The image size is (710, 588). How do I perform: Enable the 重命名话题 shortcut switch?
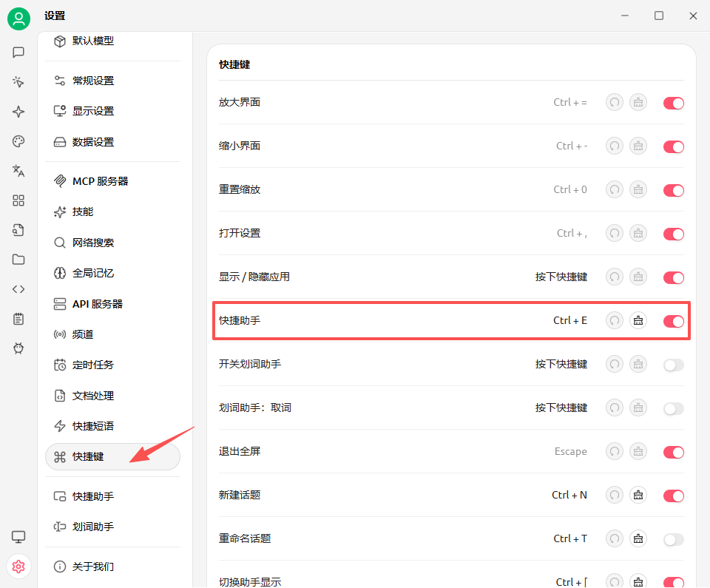click(673, 539)
